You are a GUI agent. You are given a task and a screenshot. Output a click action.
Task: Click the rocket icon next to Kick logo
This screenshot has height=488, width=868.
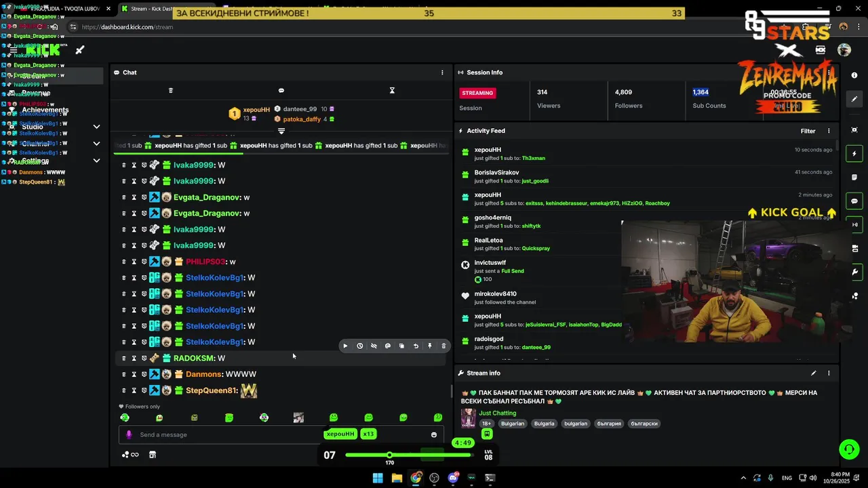click(79, 49)
